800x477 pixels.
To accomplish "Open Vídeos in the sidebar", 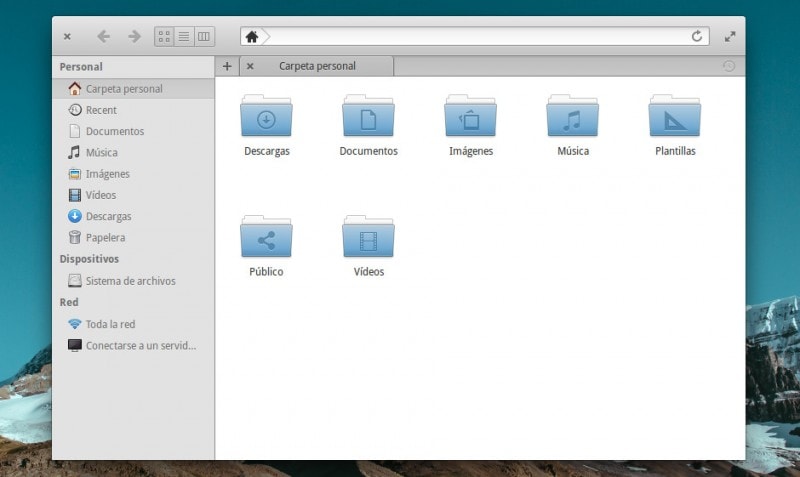I will coord(133,195).
